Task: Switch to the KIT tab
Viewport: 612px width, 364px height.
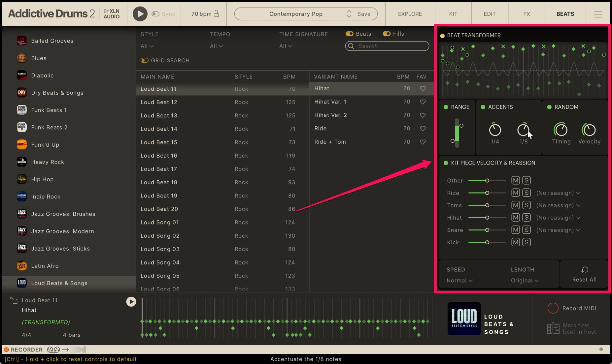Action: coord(453,14)
